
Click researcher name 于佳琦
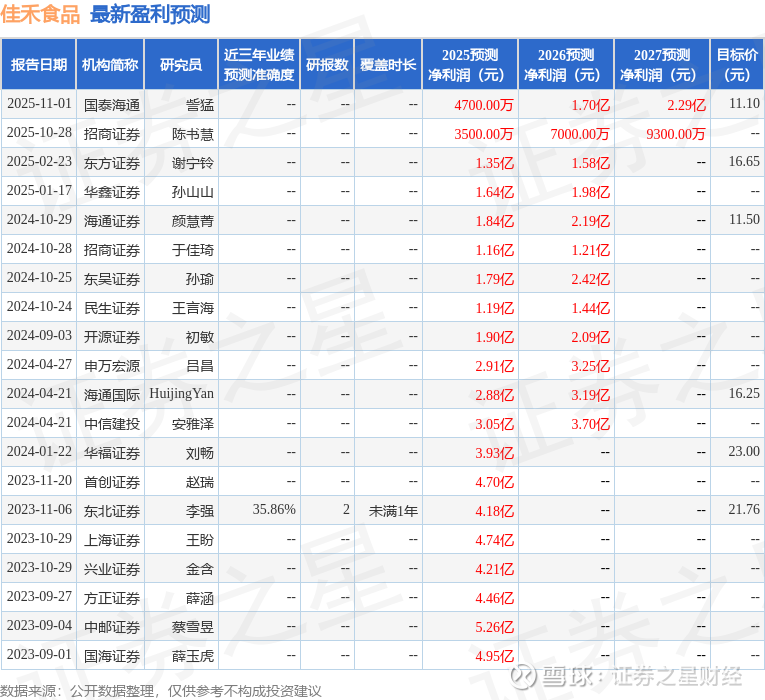pyautogui.click(x=193, y=250)
